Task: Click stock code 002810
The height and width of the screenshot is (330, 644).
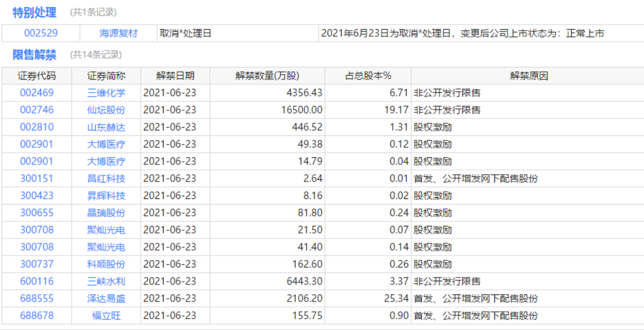Action: point(37,127)
